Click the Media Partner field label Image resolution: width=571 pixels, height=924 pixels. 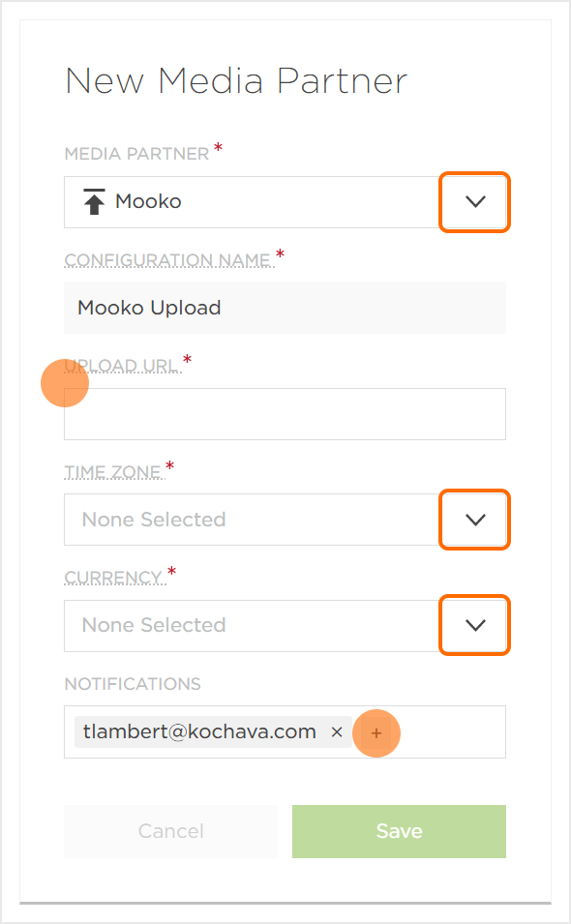click(x=136, y=154)
